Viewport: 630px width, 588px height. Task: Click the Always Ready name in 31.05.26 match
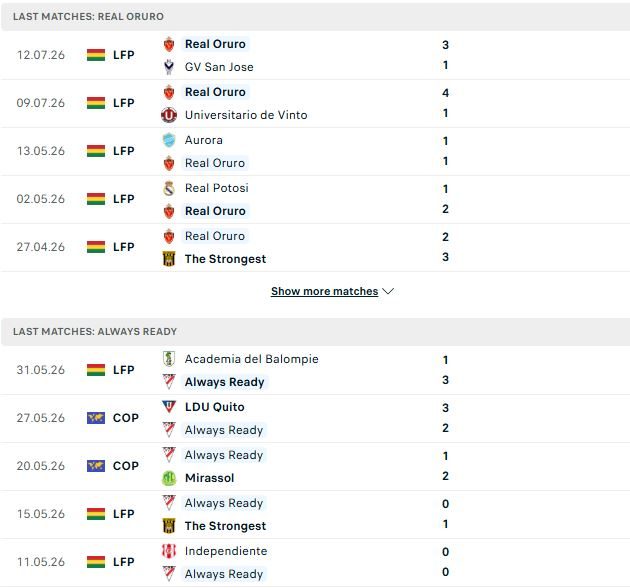coord(225,382)
